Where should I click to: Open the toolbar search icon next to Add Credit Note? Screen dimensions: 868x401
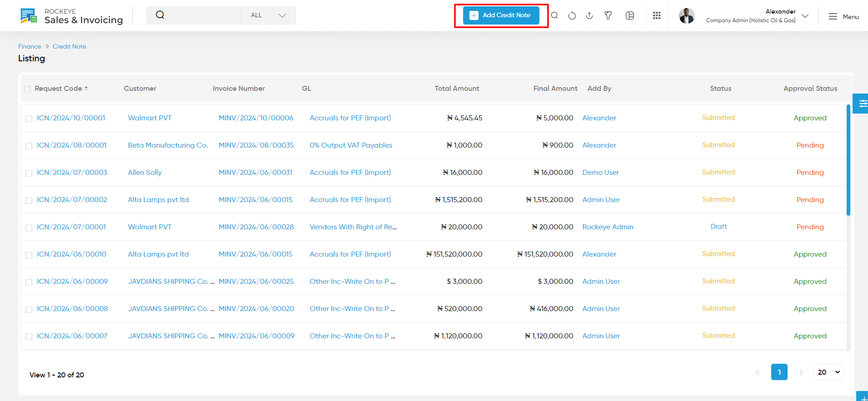click(x=554, y=15)
